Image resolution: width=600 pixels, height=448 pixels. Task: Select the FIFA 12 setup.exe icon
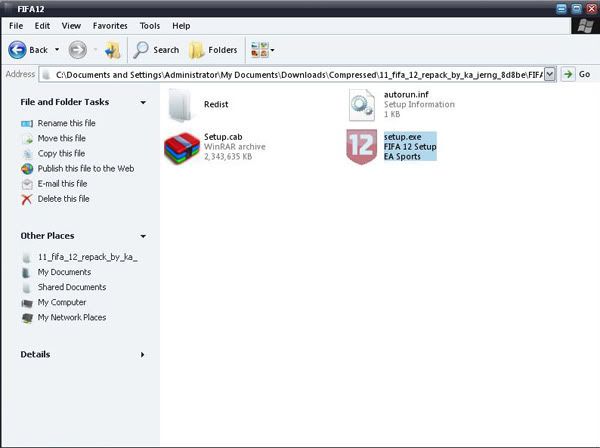tap(362, 147)
